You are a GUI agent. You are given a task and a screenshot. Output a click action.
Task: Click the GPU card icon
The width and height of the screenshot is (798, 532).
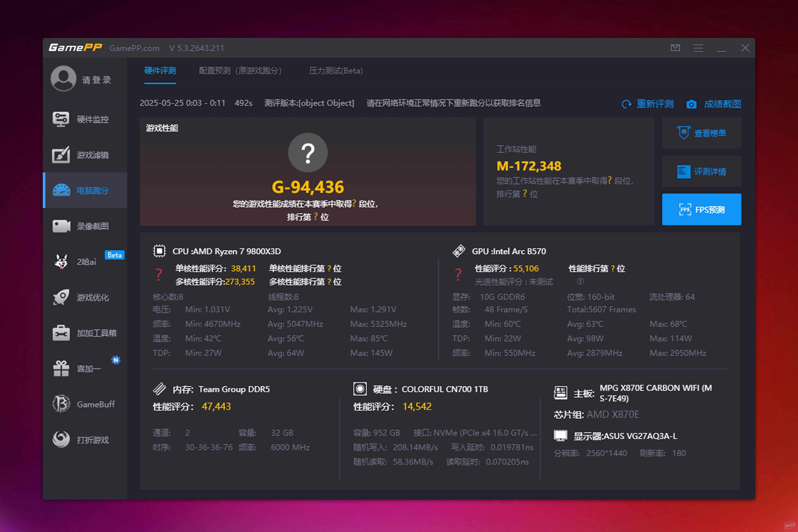459,251
